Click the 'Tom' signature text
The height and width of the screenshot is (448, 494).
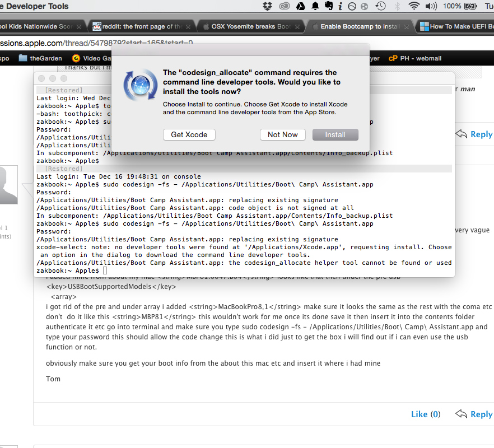tap(53, 379)
